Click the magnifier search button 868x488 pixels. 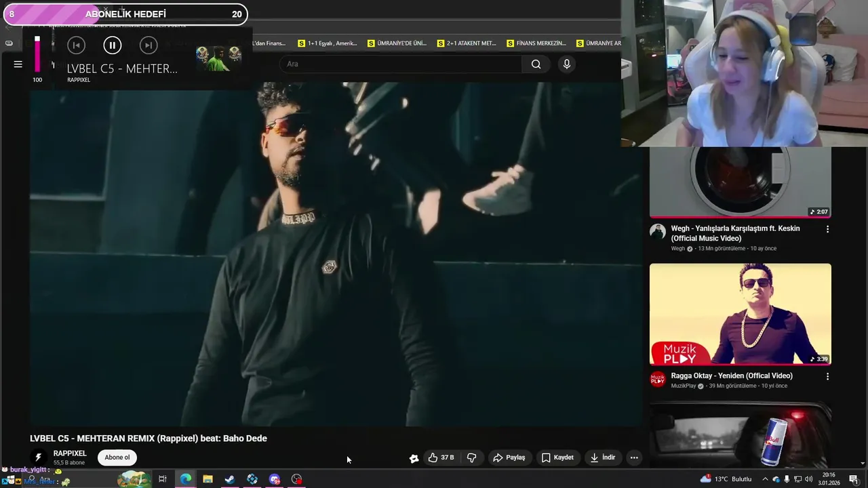point(536,64)
